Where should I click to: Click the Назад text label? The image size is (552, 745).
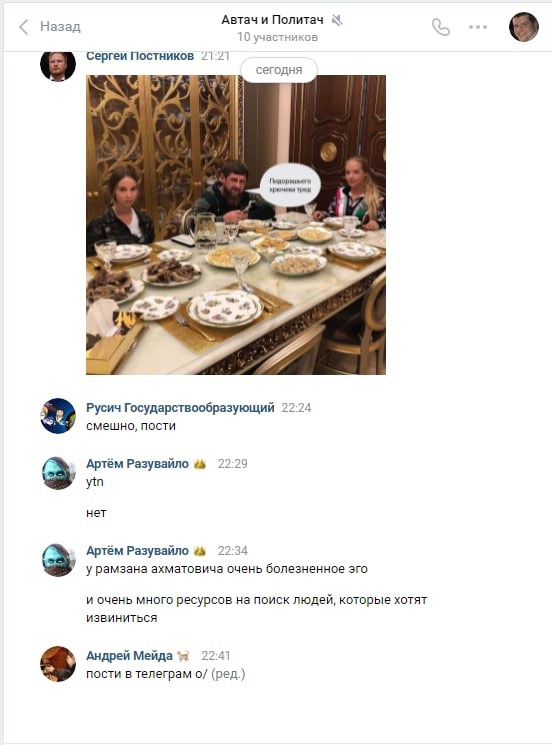pyautogui.click(x=60, y=27)
